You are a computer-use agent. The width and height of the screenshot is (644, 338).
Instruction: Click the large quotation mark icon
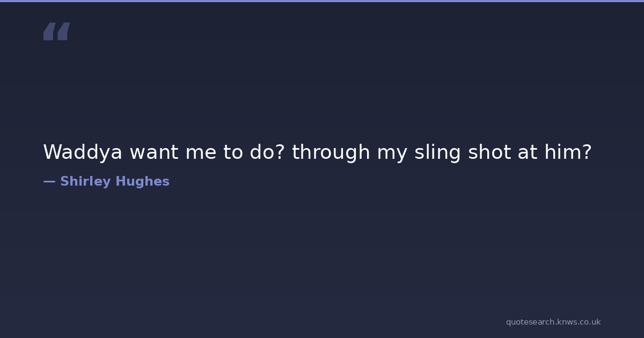click(56, 32)
